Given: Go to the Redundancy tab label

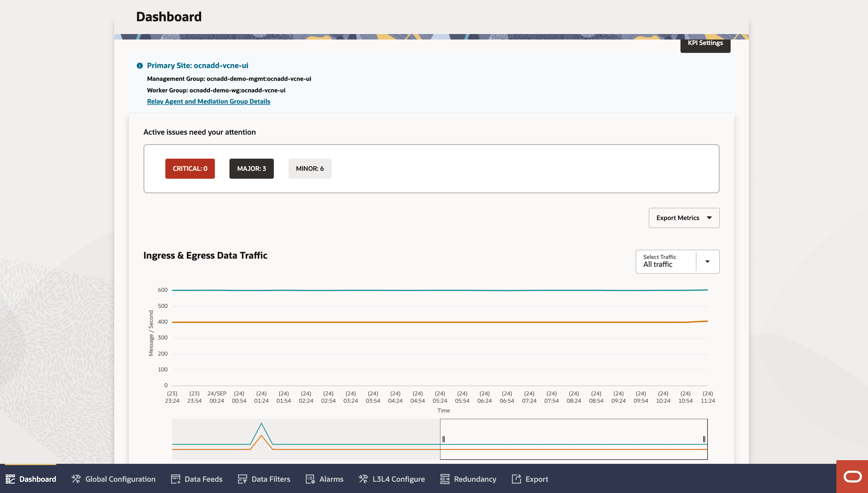Looking at the screenshot, I should point(475,479).
